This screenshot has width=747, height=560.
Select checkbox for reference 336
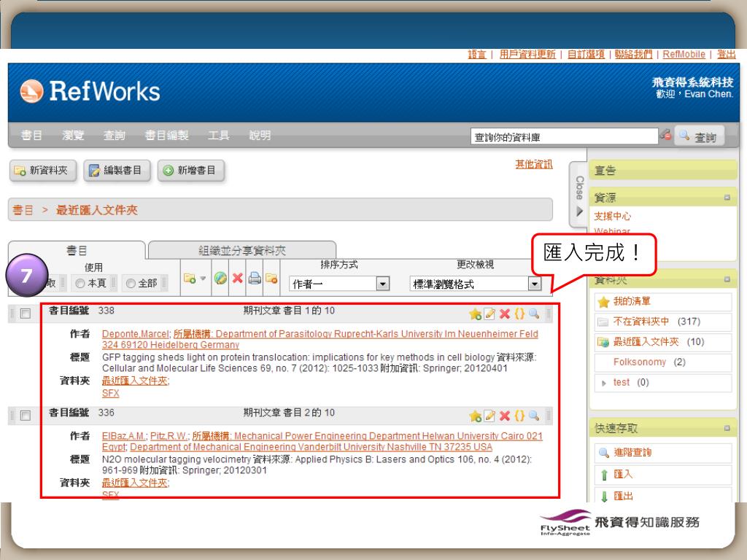(x=26, y=416)
